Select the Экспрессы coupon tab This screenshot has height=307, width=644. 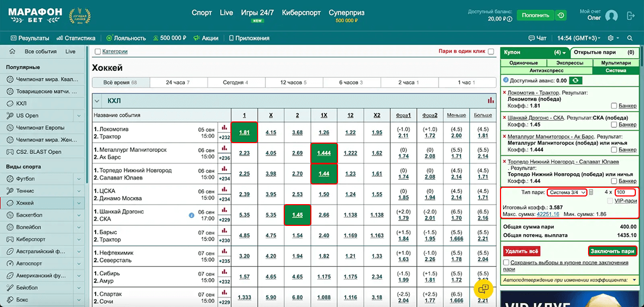(x=569, y=63)
